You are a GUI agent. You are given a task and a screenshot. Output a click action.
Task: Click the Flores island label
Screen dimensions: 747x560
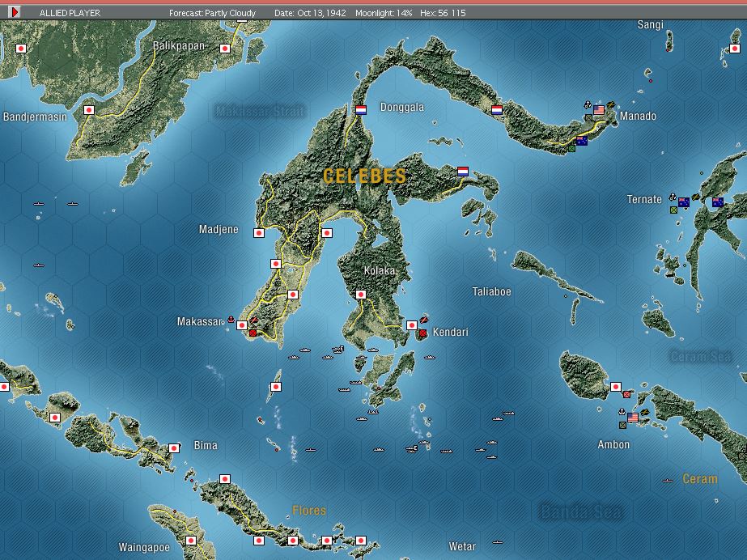(309, 511)
